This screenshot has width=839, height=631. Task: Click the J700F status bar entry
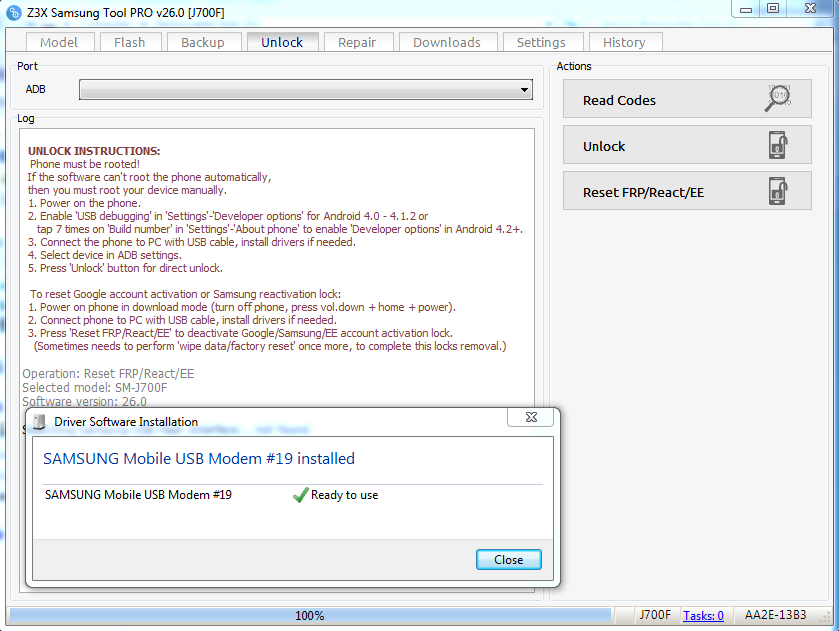point(655,615)
